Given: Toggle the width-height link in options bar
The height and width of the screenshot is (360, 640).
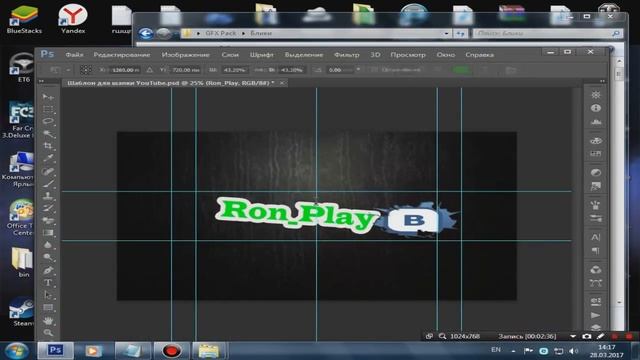Looking at the screenshot, I should pyautogui.click(x=260, y=70).
